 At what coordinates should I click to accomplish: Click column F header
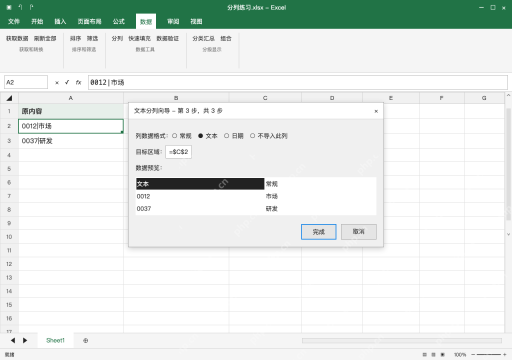click(442, 98)
